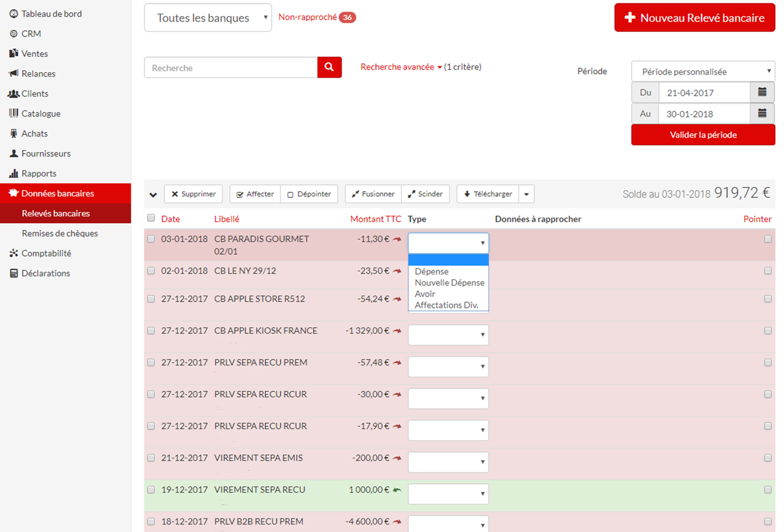Image resolution: width=784 pixels, height=532 pixels.
Task: Open the arrow dropdown beside Télécharger
Action: pyautogui.click(x=526, y=194)
